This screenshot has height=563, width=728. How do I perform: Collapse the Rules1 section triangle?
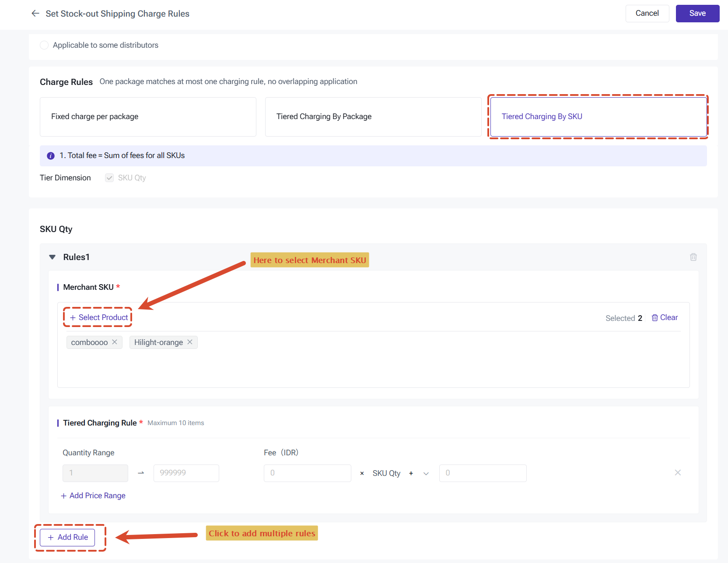coord(52,257)
